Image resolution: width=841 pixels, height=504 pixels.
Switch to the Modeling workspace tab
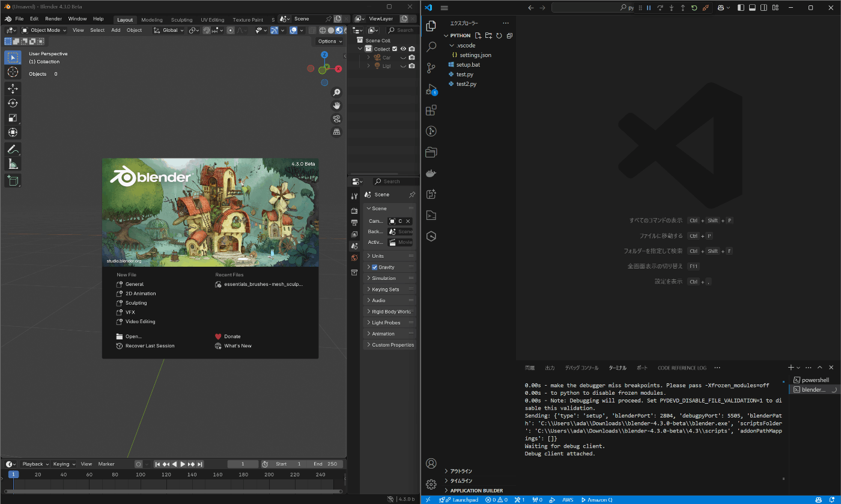point(151,20)
